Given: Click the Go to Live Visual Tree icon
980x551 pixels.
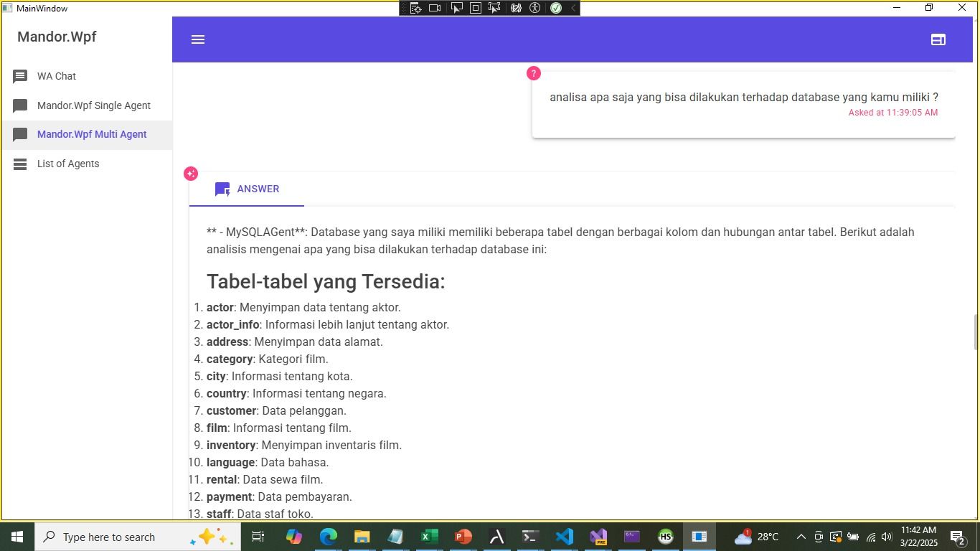Looking at the screenshot, I should 415,8.
